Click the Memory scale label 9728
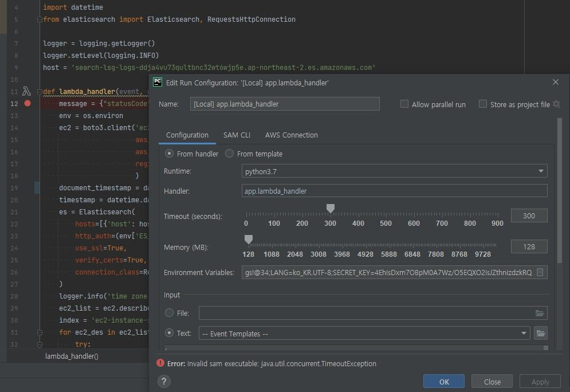Viewport: 570px width, 392px height. click(x=483, y=254)
